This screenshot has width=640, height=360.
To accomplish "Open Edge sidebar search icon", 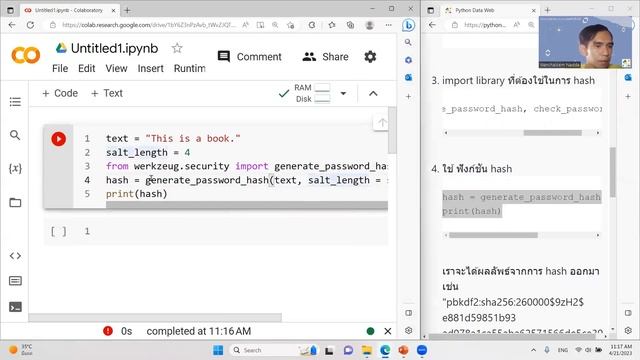I will pos(408,42).
